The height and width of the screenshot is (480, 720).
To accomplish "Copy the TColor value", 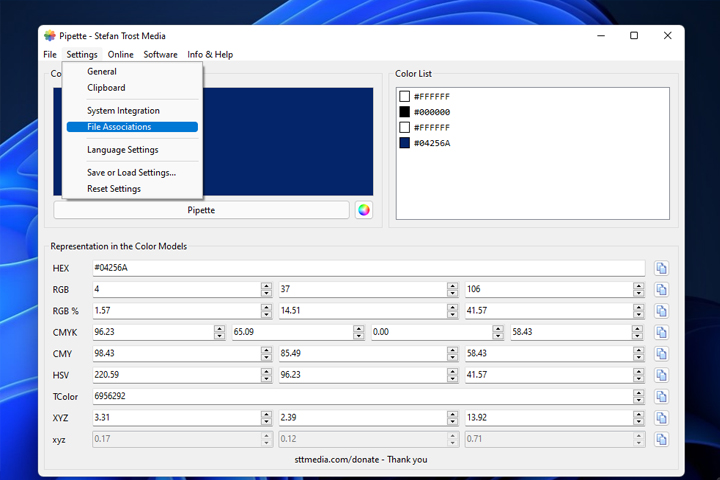I will click(661, 396).
